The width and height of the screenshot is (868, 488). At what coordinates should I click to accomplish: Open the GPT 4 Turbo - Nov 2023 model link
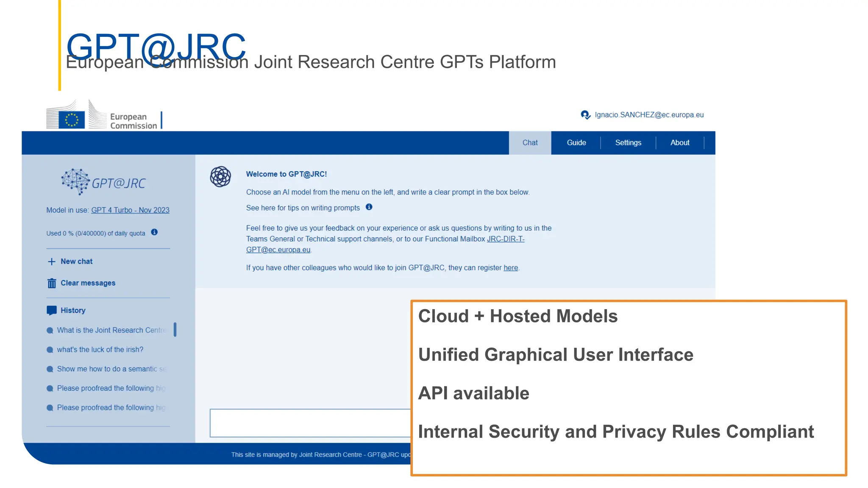click(130, 210)
